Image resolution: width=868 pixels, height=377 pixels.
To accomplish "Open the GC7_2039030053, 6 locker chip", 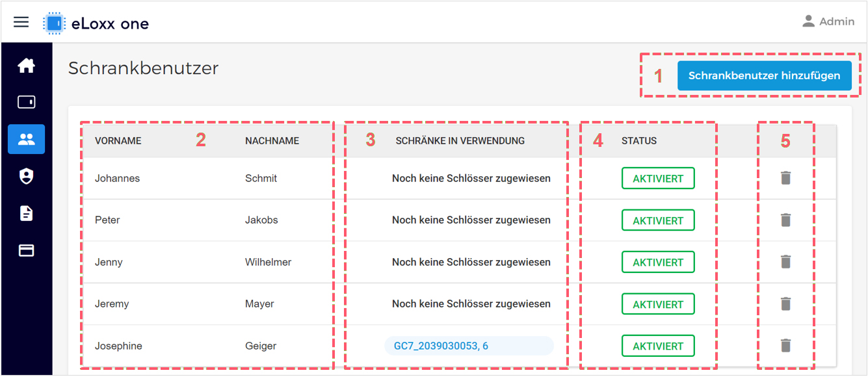I will pyautogui.click(x=469, y=346).
